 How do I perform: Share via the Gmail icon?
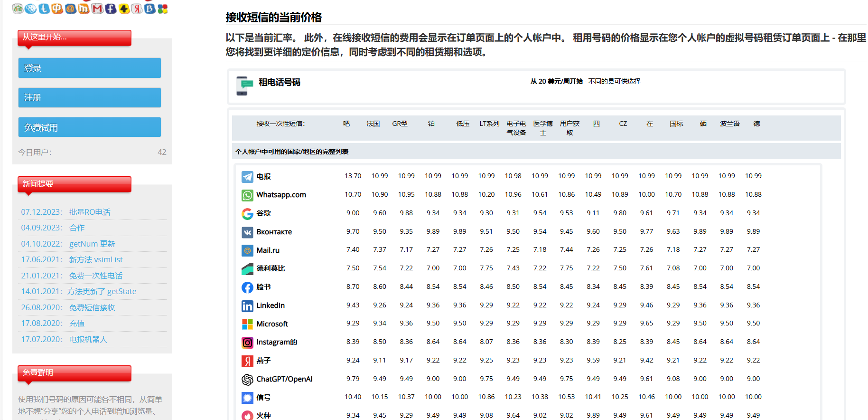coord(97,9)
